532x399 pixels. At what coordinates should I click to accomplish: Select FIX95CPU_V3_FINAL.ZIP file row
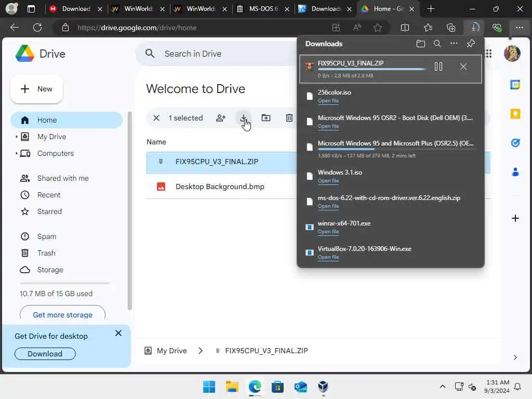tap(221, 163)
